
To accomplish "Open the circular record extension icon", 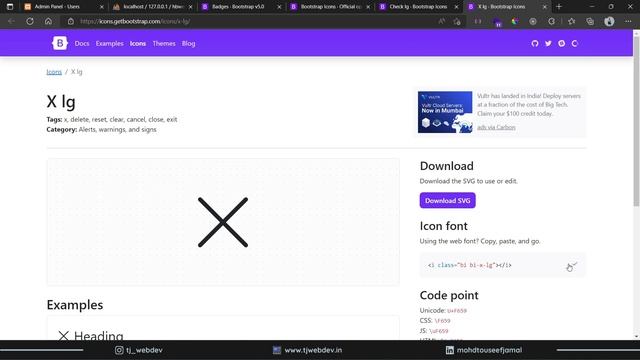I will click(x=533, y=21).
